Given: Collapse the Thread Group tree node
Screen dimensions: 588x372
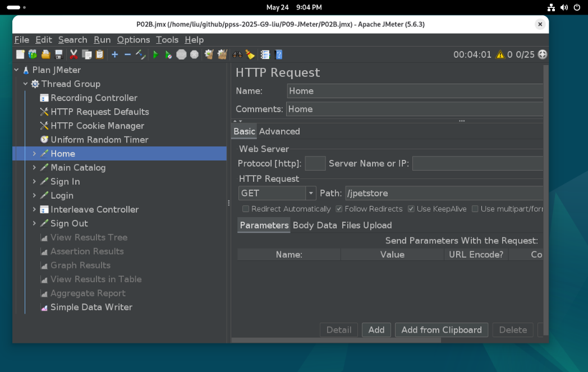Looking at the screenshot, I should tap(25, 84).
